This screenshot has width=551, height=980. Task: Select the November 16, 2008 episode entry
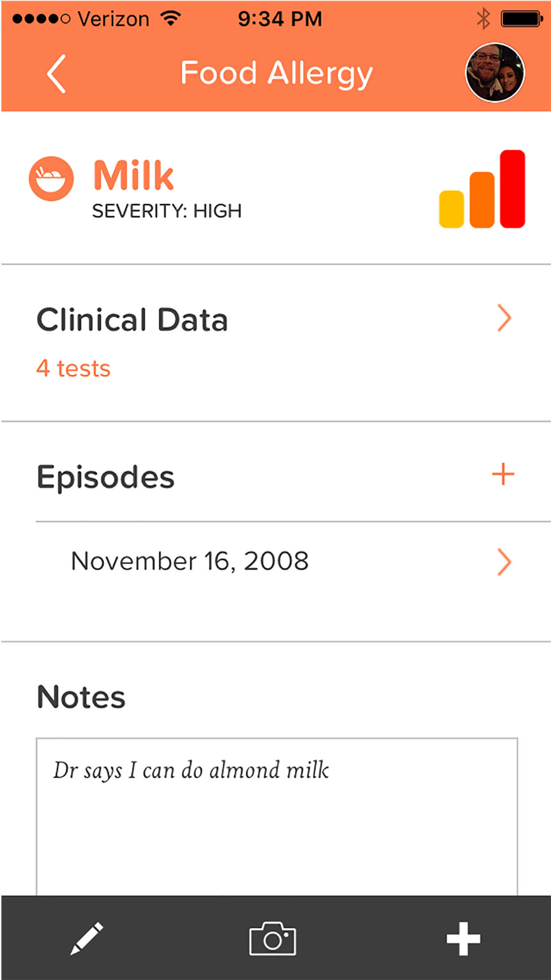pos(190,561)
